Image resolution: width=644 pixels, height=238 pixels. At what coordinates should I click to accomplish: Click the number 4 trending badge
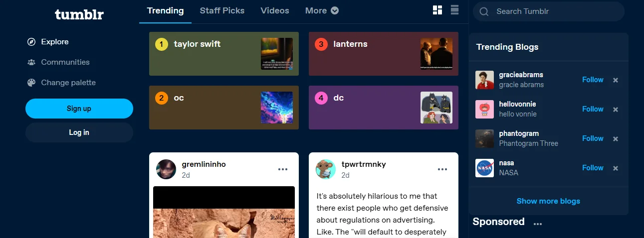(321, 98)
